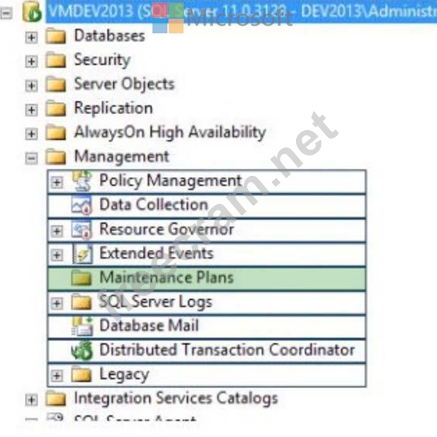
Task: Expand the Server Objects node
Action: [31, 86]
